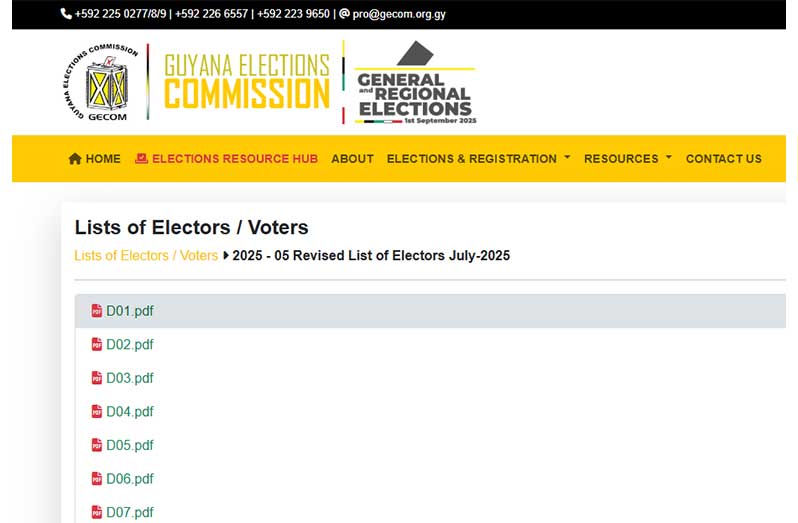
Task: Click the PDF icon beside D03.pdf
Action: [x=97, y=377]
